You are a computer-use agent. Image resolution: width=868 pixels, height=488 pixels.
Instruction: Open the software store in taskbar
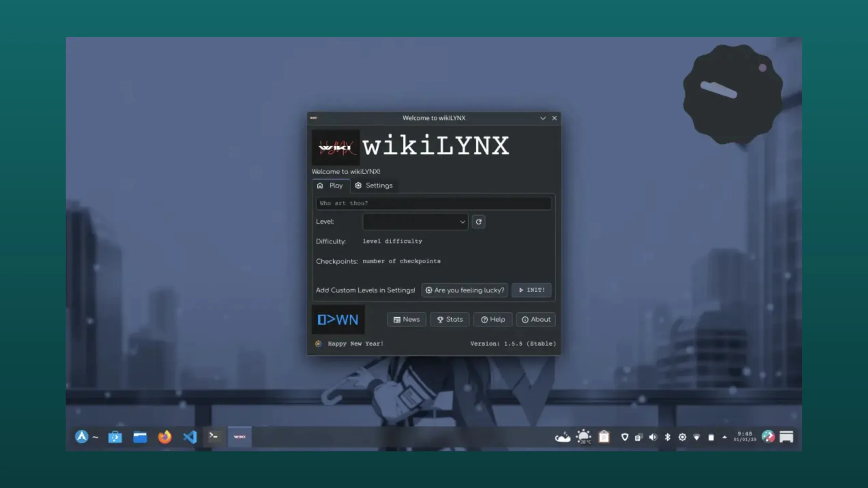tap(115, 437)
